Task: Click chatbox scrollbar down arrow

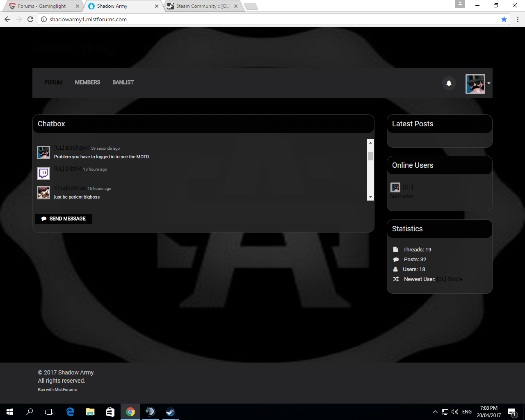Action: 371,197
